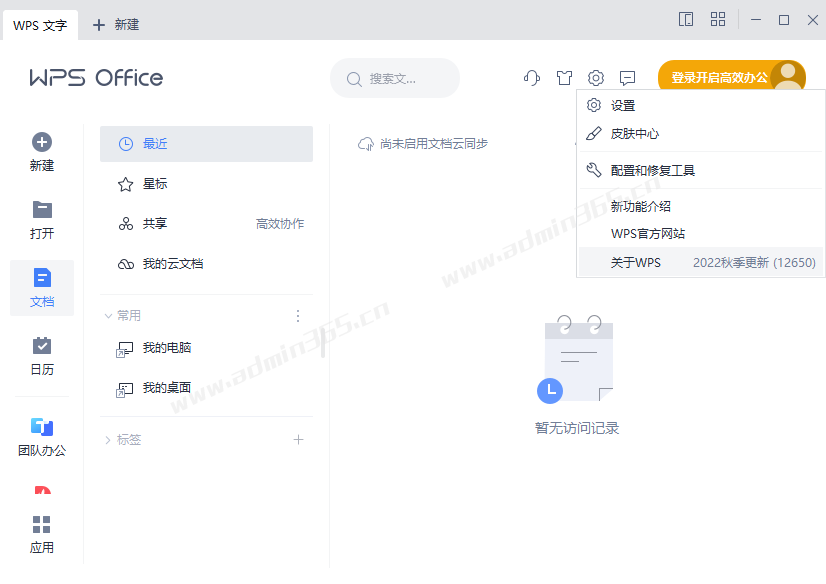Click the search magnifier icon

(354, 79)
